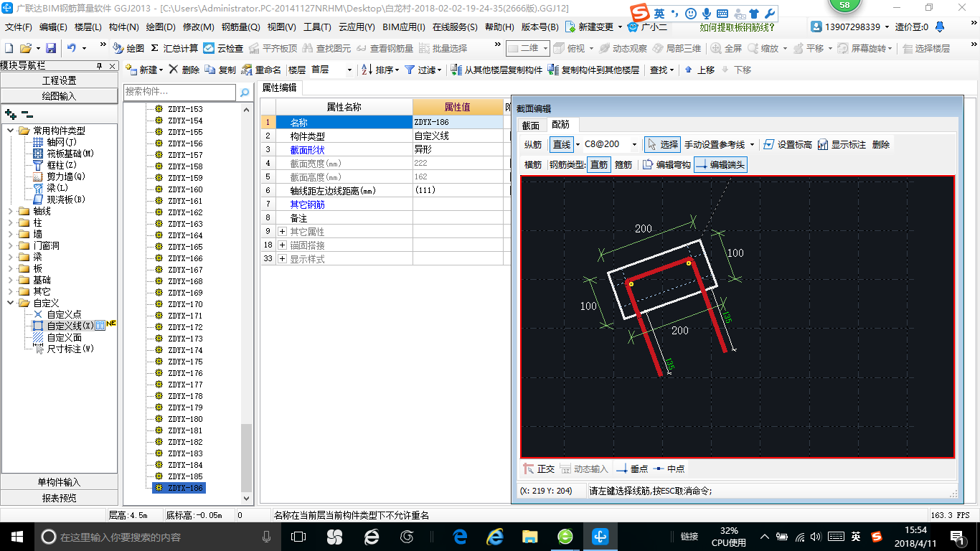Click 纵筋 button in section editor
This screenshot has height=551, width=980.
pyautogui.click(x=533, y=144)
